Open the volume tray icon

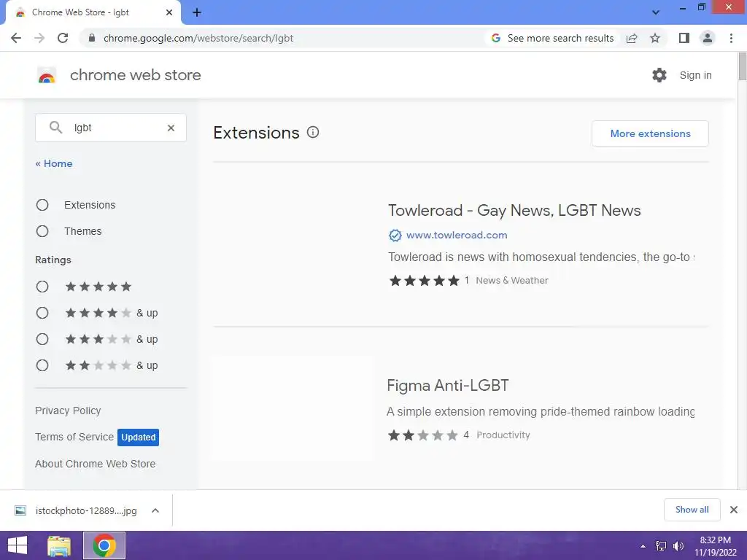tap(678, 546)
